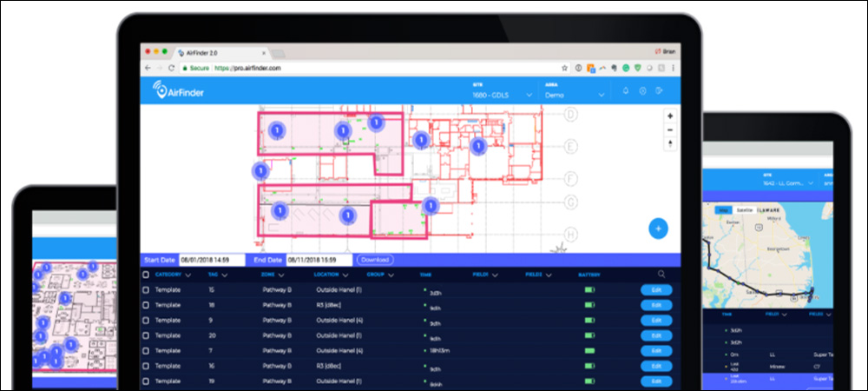The width and height of the screenshot is (868, 391).
Task: Click the green shield extension icon
Action: coord(638,68)
